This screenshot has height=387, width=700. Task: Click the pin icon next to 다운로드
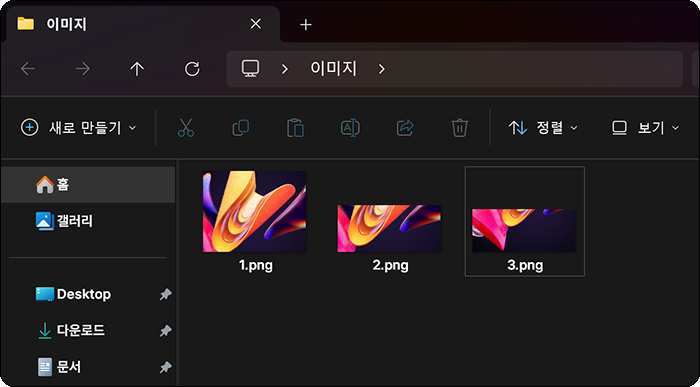pyautogui.click(x=166, y=331)
